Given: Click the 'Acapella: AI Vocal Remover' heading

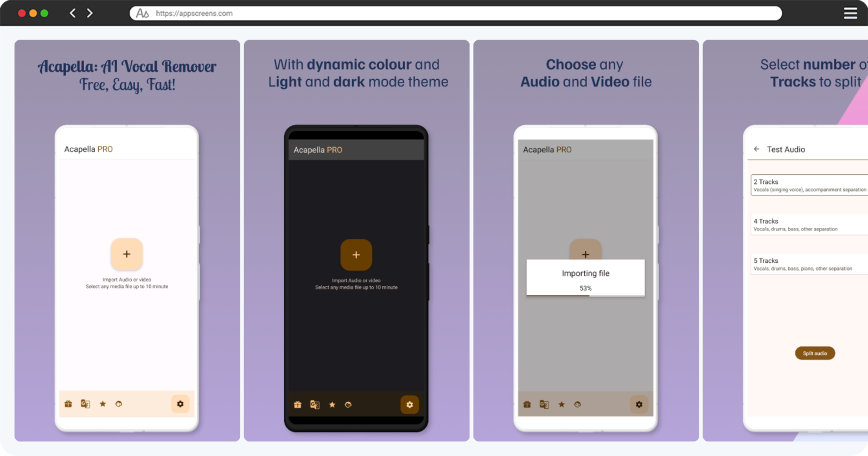Looking at the screenshot, I should pos(127,66).
